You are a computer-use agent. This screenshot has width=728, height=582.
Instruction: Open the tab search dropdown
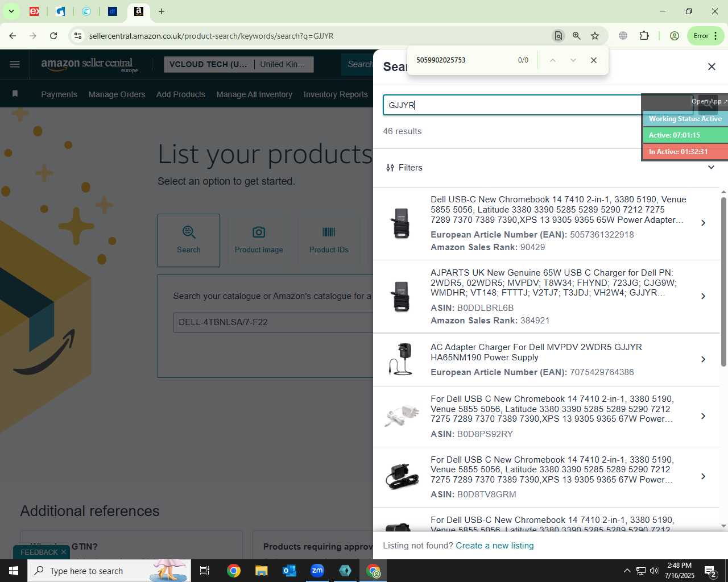point(11,11)
